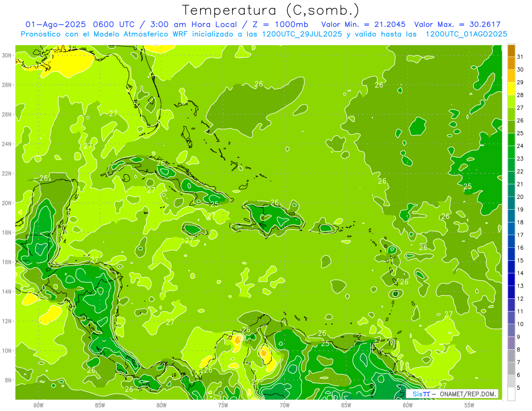Click the color scale value 5
Screen dimensions: 532x411
click(519, 388)
